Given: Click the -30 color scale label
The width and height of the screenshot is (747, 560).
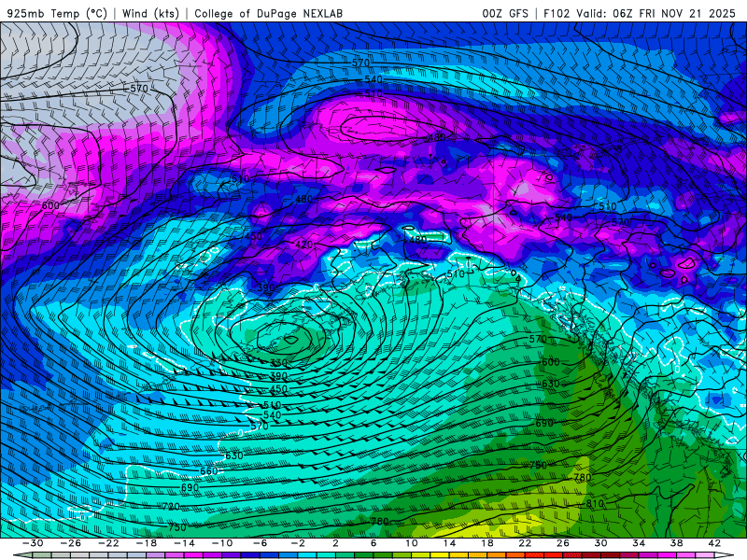Looking at the screenshot, I should (33, 543).
